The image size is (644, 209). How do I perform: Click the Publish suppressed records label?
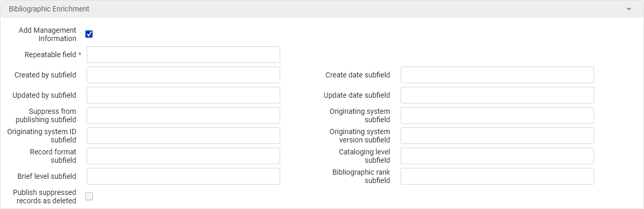[45, 197]
